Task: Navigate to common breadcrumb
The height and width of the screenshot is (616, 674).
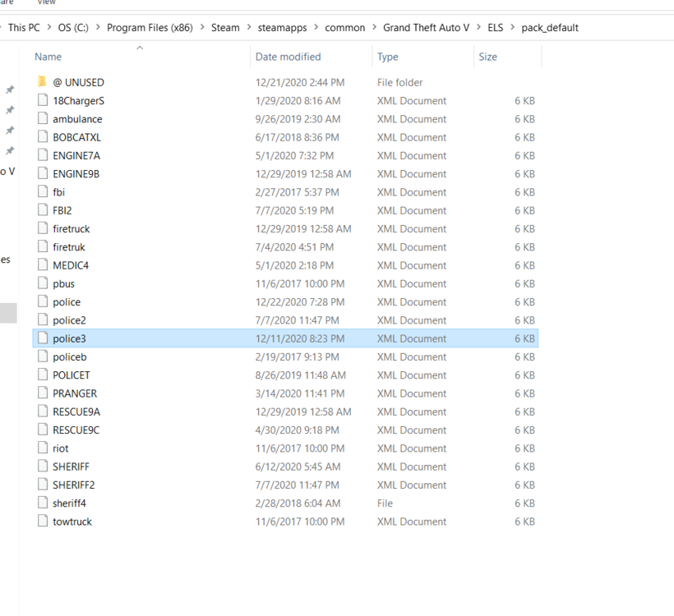Action: tap(344, 27)
